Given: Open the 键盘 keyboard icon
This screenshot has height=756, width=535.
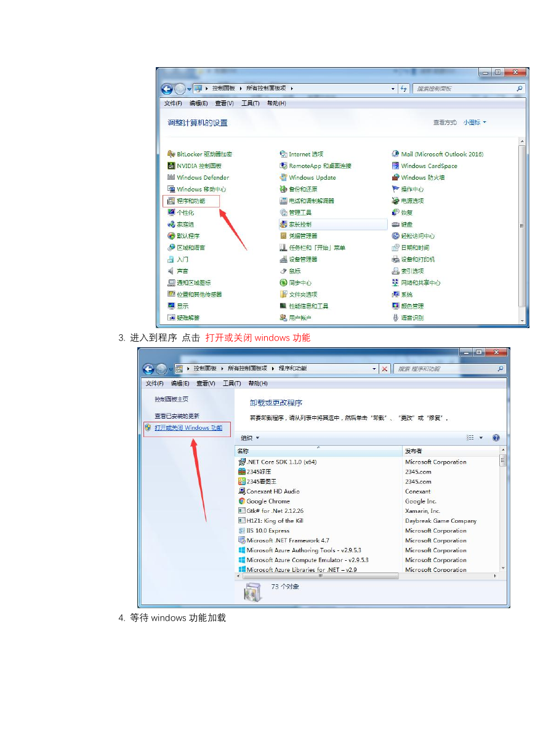Looking at the screenshot, I should point(396,224).
